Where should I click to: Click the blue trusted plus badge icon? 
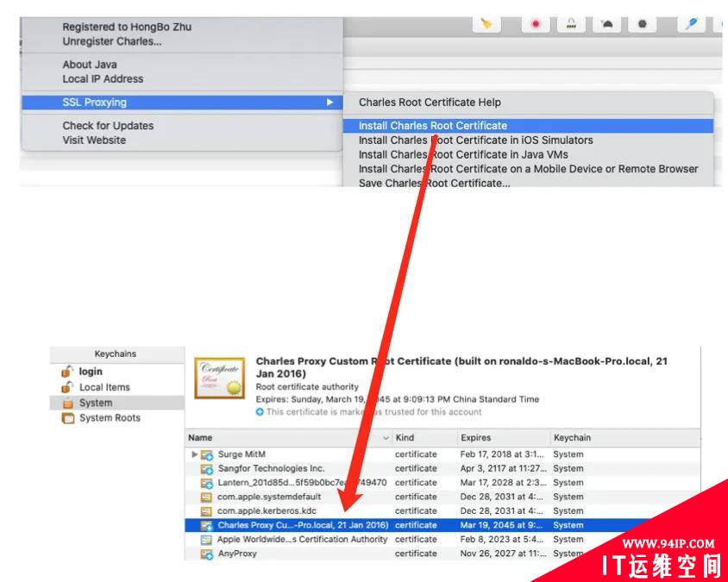260,411
